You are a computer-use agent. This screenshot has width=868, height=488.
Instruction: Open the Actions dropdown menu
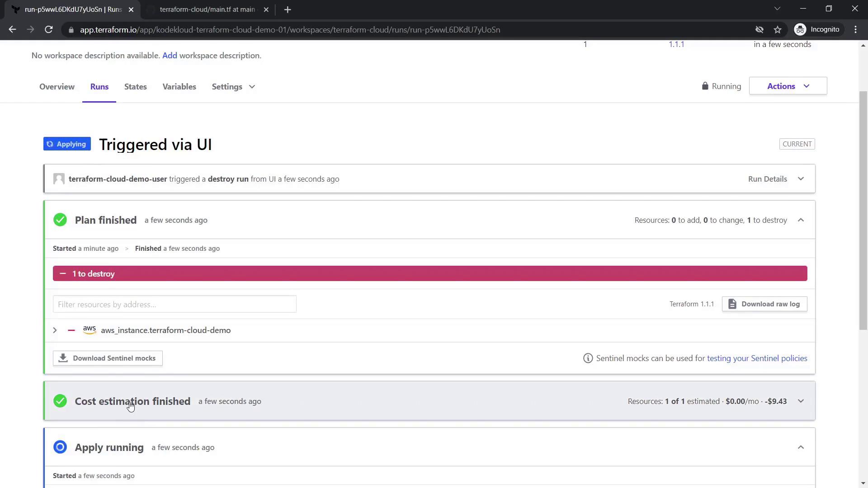[x=788, y=86]
